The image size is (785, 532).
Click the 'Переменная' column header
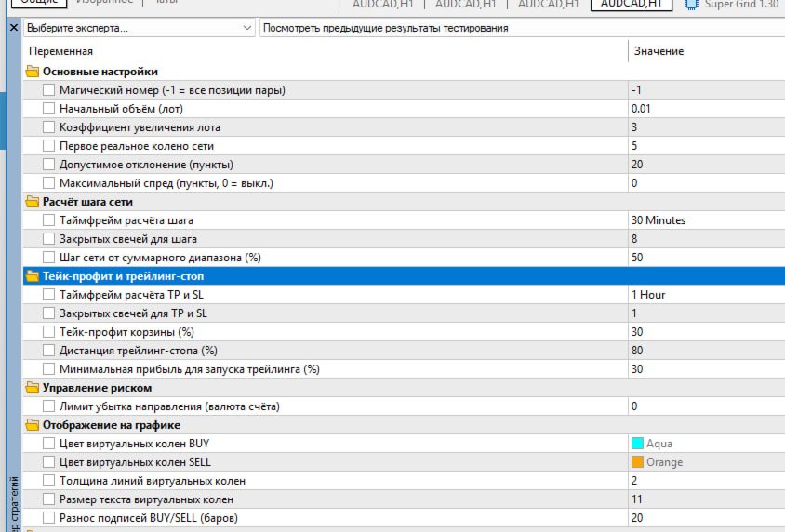60,51
